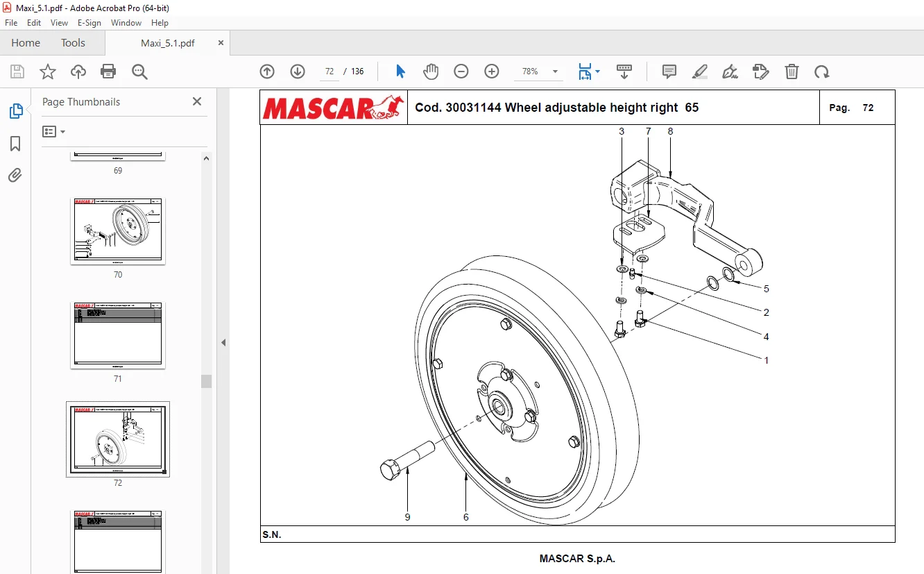The image size is (924, 574).
Task: Click part number 6 label in diagram
Action: [x=466, y=517]
